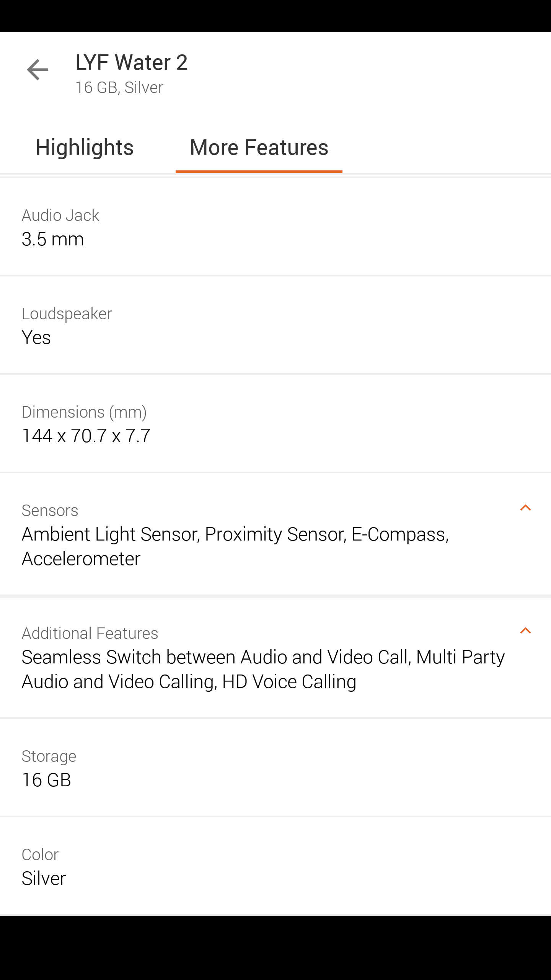Click the Sensors heading label

(50, 511)
